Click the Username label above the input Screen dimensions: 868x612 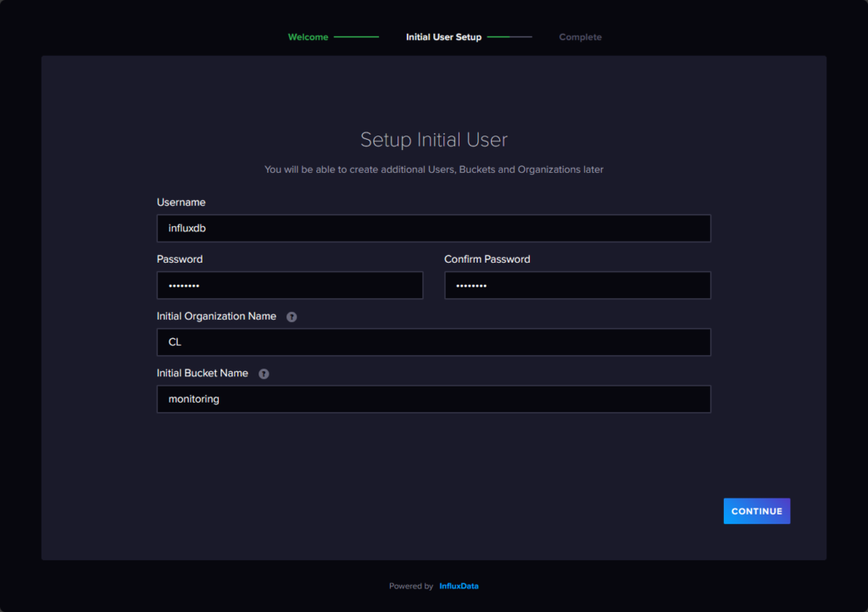[x=181, y=202]
